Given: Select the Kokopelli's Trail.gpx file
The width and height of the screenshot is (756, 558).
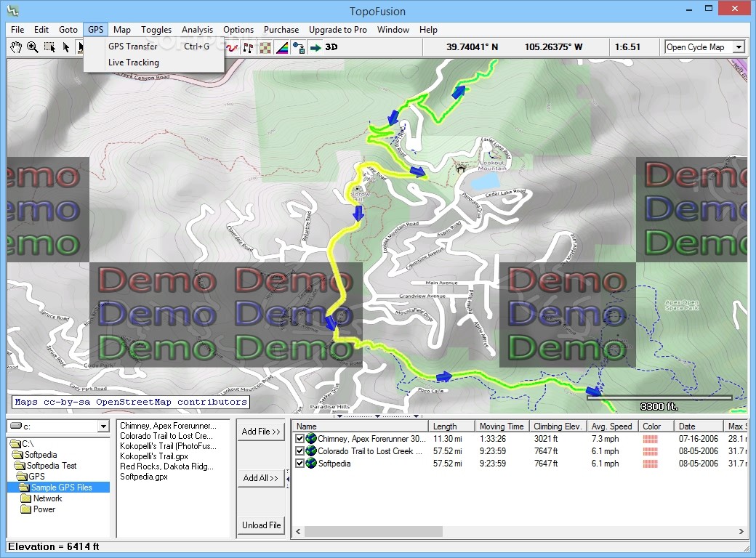Looking at the screenshot, I should pos(154,456).
